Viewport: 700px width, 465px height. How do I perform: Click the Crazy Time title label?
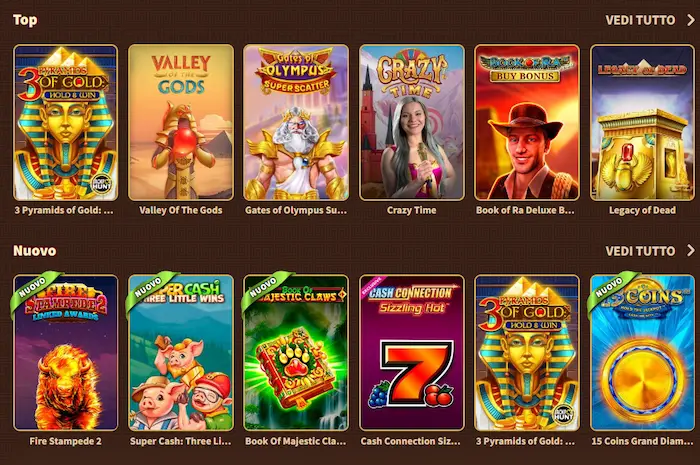(x=412, y=210)
